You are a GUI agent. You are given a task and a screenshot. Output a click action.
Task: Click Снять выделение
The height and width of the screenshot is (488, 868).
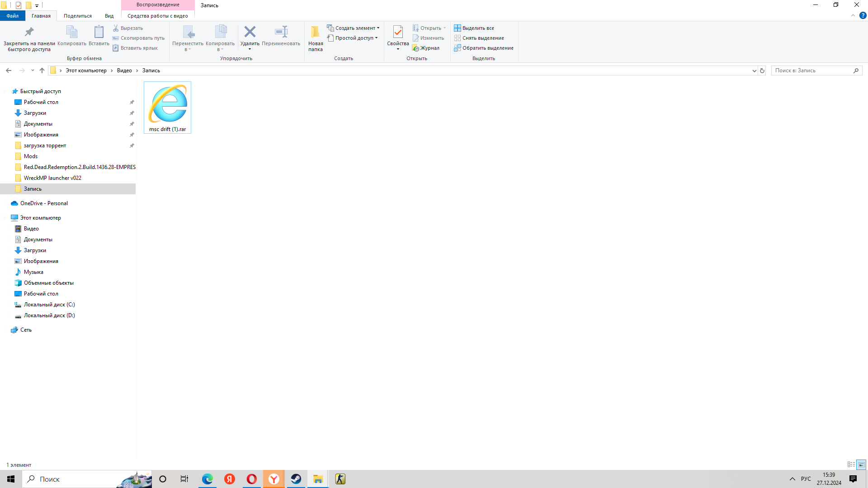click(479, 38)
